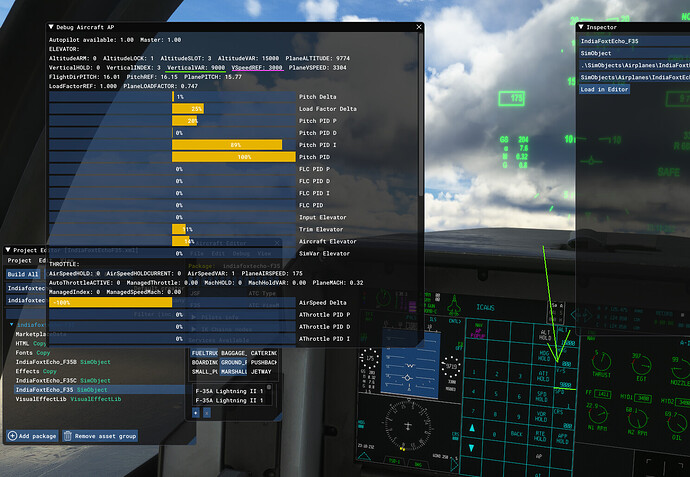Select RTE HOLD on cockpit autopilot panel
Viewport: 690px width, 477px height.
(x=540, y=436)
